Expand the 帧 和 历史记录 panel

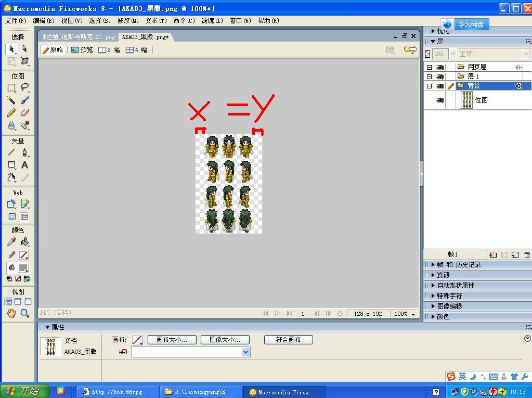[x=433, y=265]
